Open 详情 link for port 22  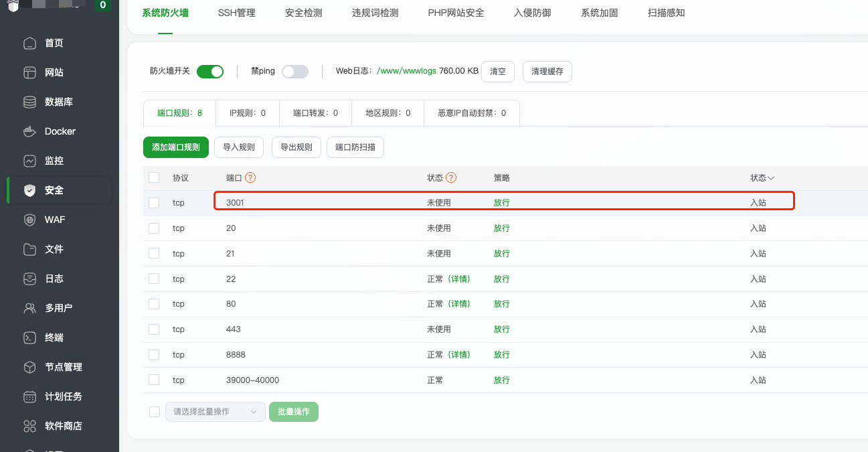(458, 279)
